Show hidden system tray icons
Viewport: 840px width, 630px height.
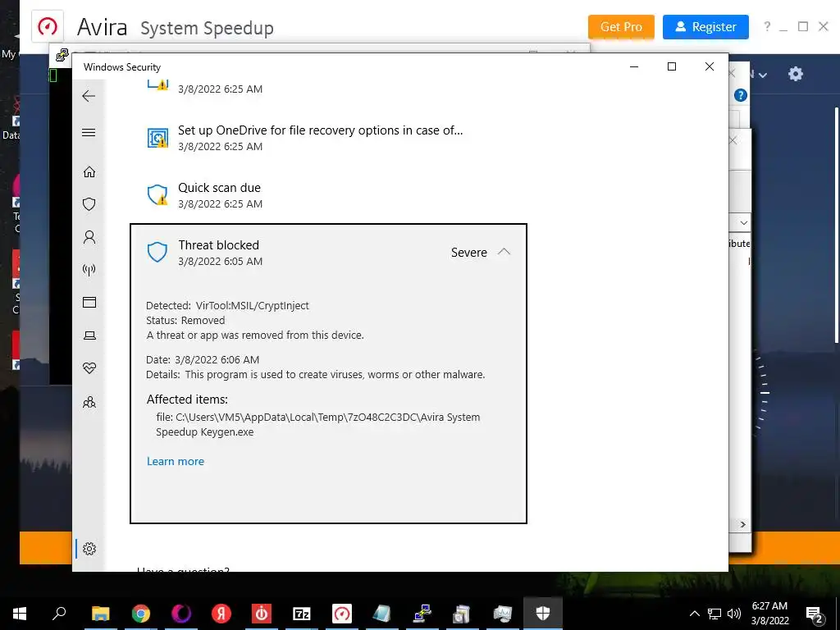(x=694, y=614)
